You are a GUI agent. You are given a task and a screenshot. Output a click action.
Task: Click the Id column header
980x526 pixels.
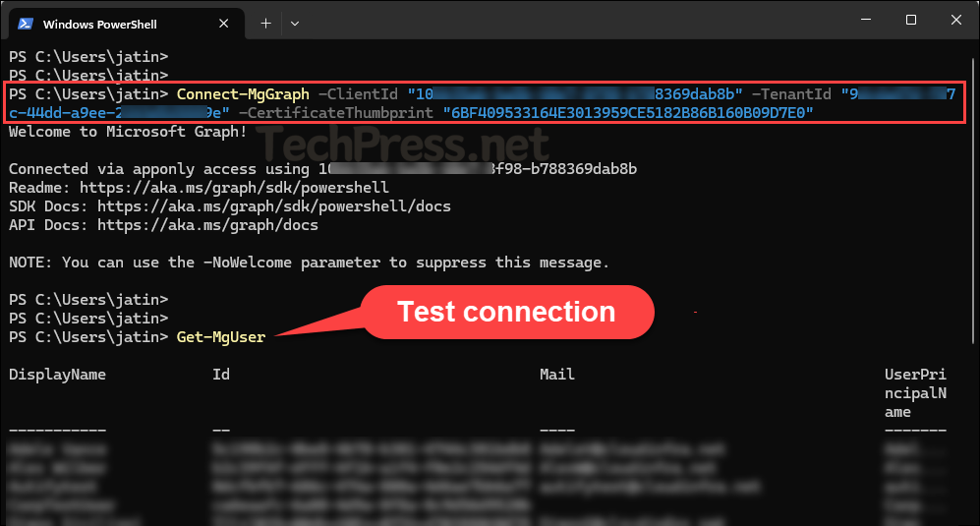[221, 375]
